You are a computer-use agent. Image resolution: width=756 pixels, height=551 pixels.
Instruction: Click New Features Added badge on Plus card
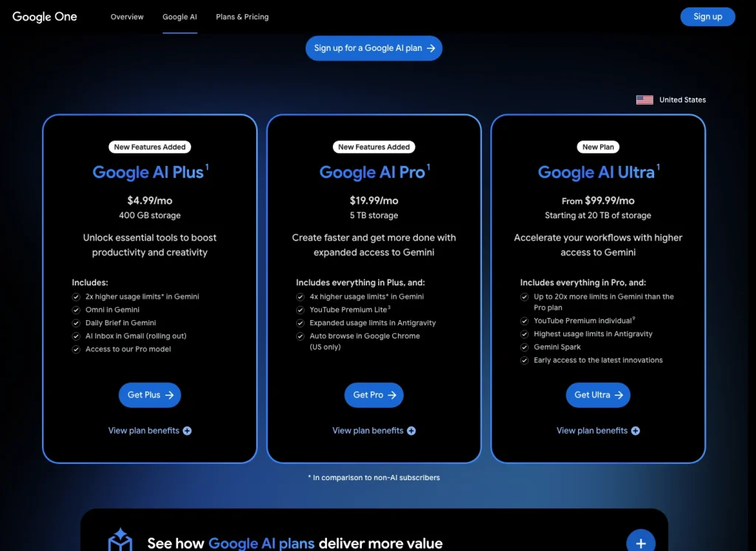pos(149,147)
